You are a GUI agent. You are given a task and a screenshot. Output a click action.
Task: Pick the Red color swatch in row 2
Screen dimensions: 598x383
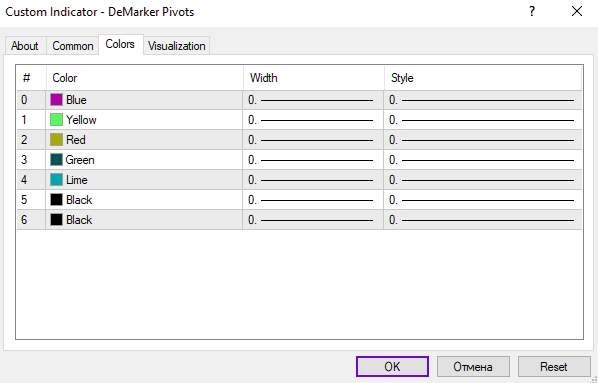(56, 140)
